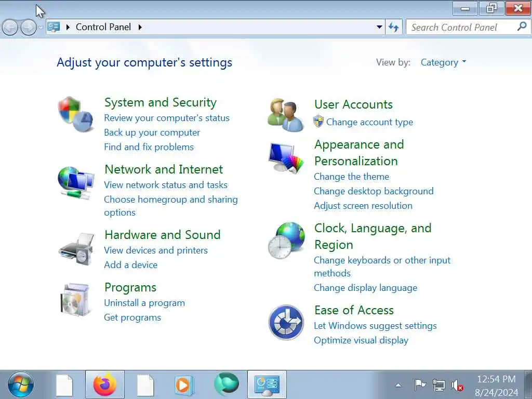Image resolution: width=532 pixels, height=399 pixels.
Task: Click the Control Panel taskbar button
Action: pos(267,385)
